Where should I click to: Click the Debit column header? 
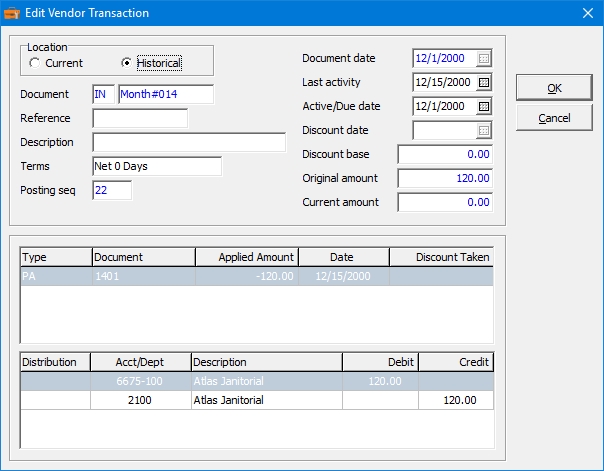(380, 362)
